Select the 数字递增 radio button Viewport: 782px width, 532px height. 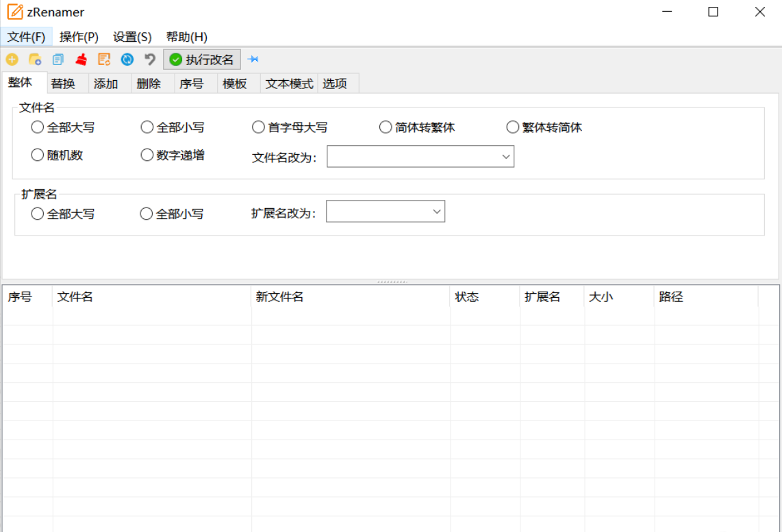147,155
